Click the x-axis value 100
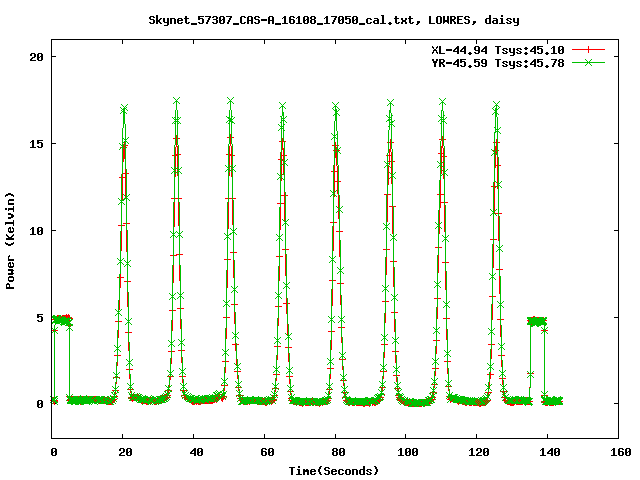This screenshot has height=480, width=640. point(408,452)
